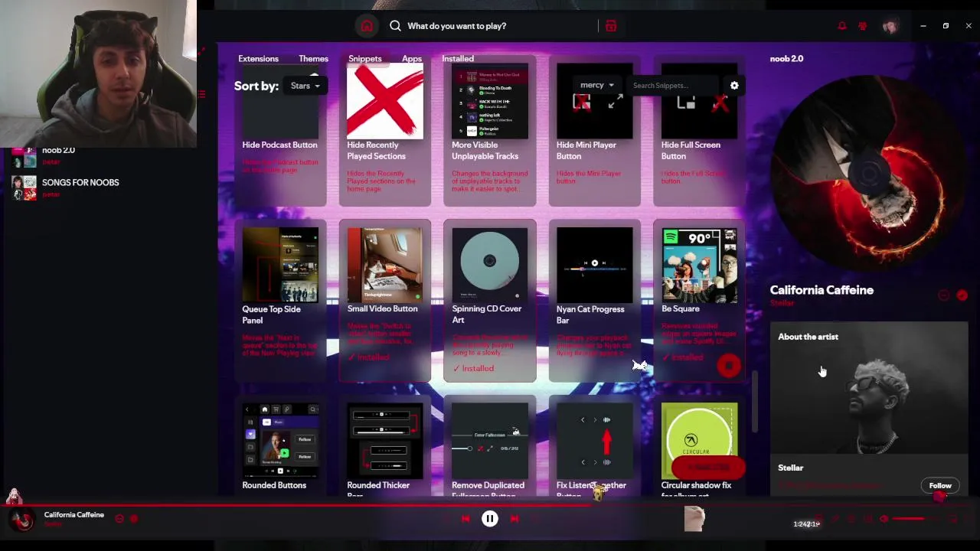Screen dimensions: 980x551
Task: Click the noob 2.0 header in right panel
Action: tap(786, 59)
